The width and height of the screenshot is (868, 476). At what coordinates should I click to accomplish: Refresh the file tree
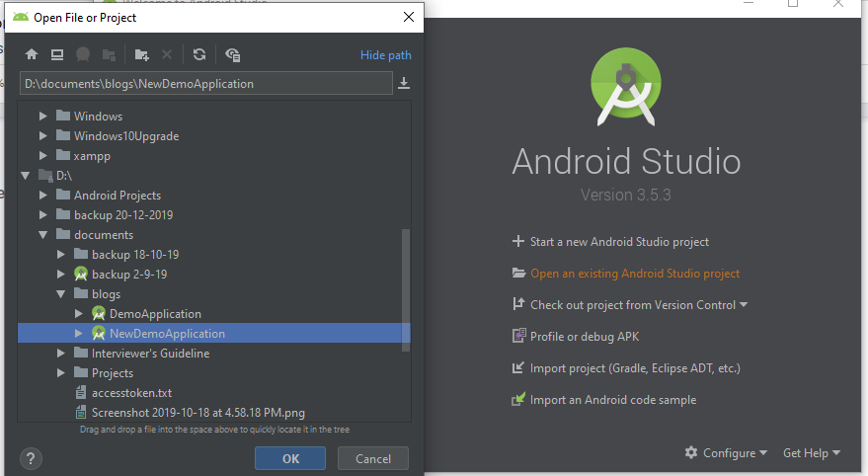coord(199,54)
